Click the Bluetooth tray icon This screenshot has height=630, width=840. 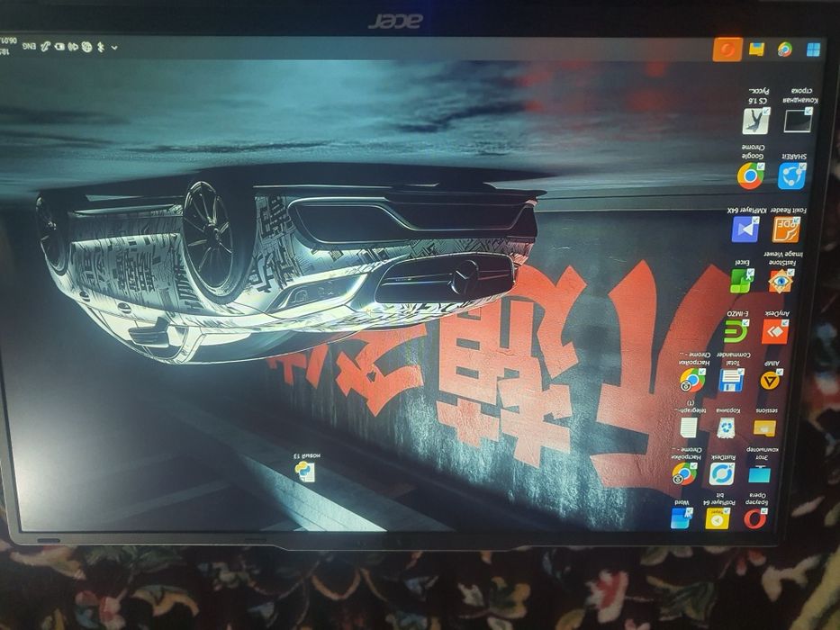(100, 47)
